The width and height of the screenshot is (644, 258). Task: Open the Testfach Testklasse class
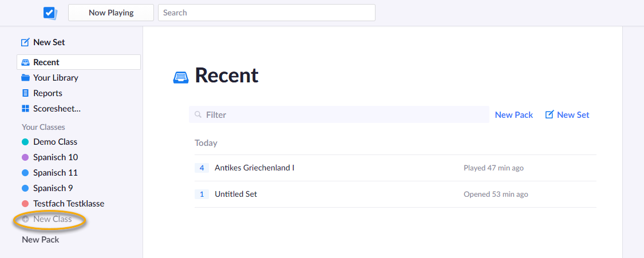click(x=69, y=204)
